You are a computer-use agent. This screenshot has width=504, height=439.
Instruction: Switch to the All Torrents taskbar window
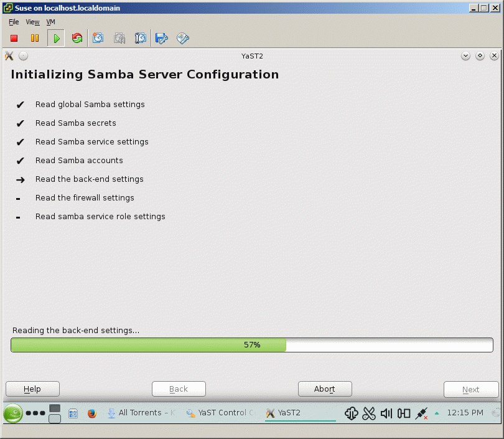(x=142, y=413)
